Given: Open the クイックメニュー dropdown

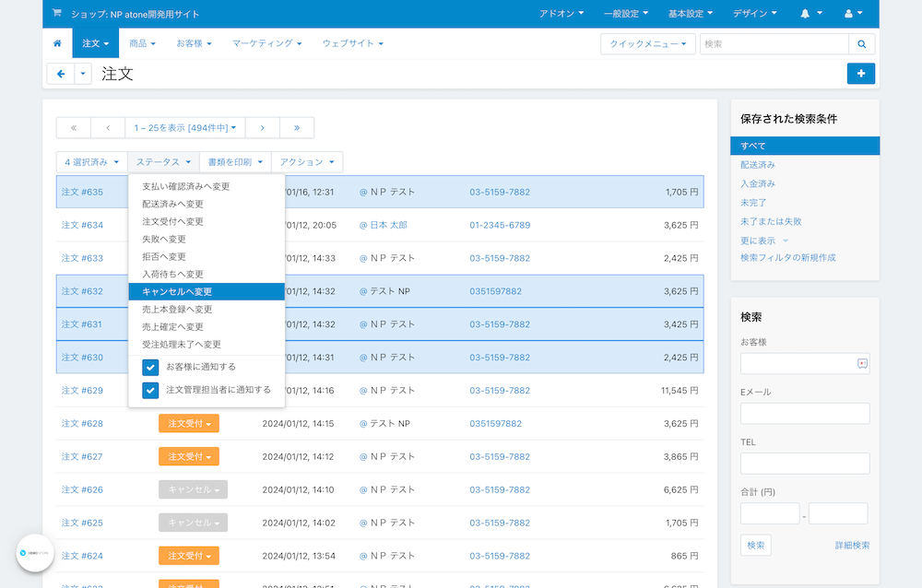Looking at the screenshot, I should [x=648, y=44].
